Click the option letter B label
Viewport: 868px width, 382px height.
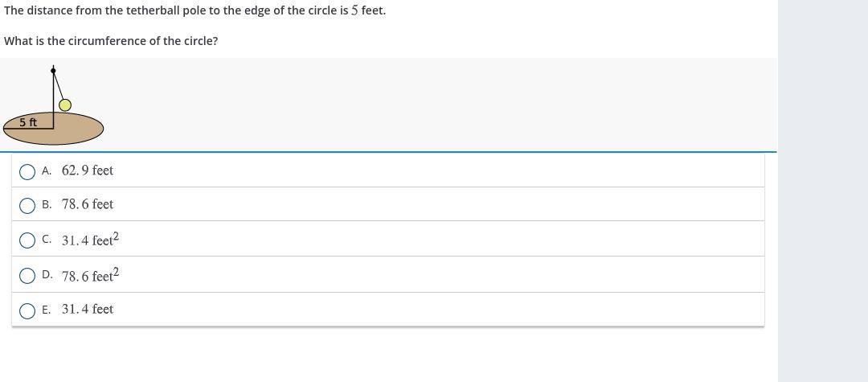47,204
